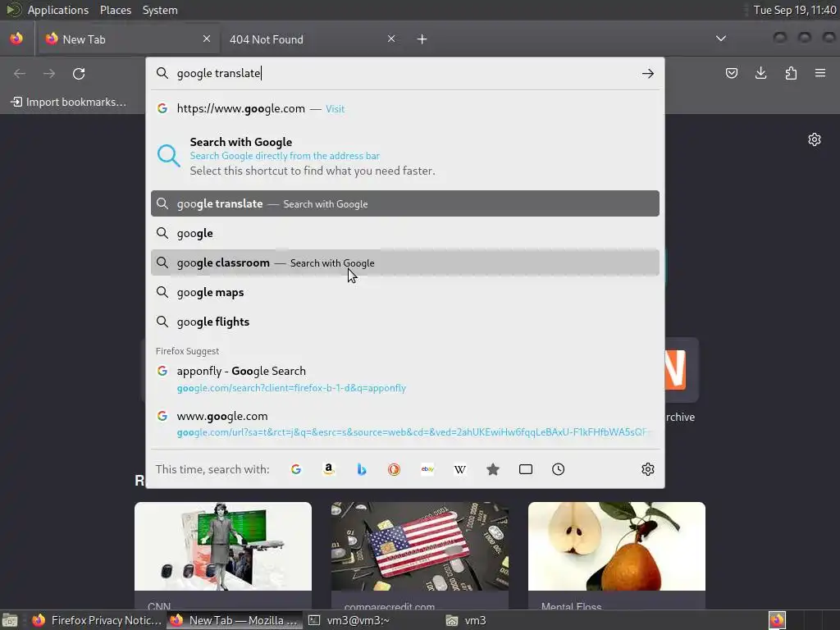Open the Firefox application menu
This screenshot has width=840, height=630.
coord(820,73)
